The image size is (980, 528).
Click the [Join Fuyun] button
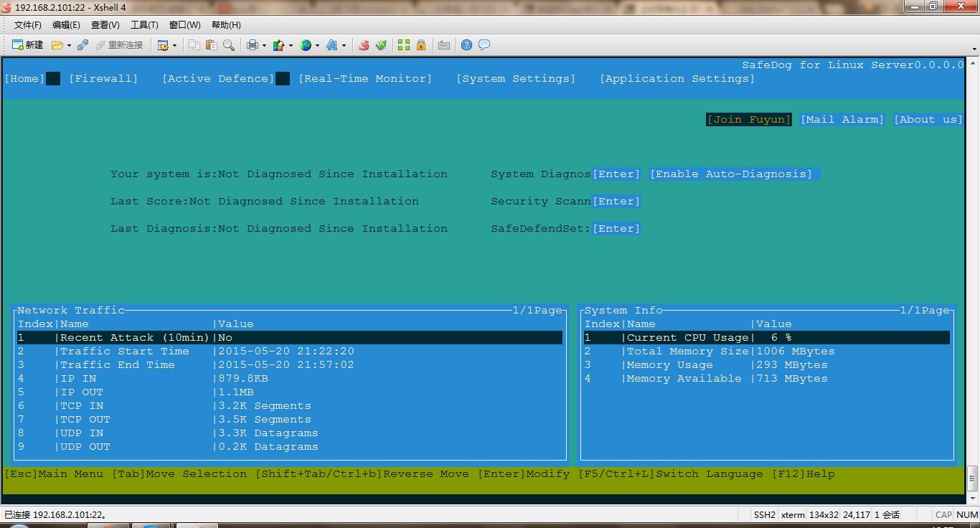749,120
